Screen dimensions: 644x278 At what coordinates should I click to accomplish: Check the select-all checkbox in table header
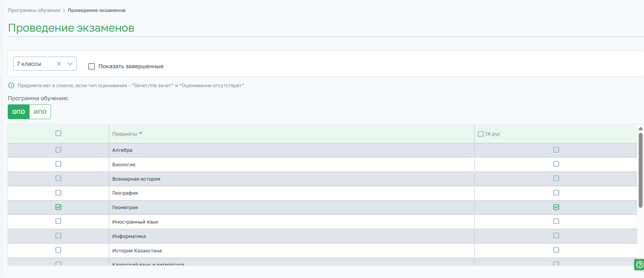tap(58, 133)
